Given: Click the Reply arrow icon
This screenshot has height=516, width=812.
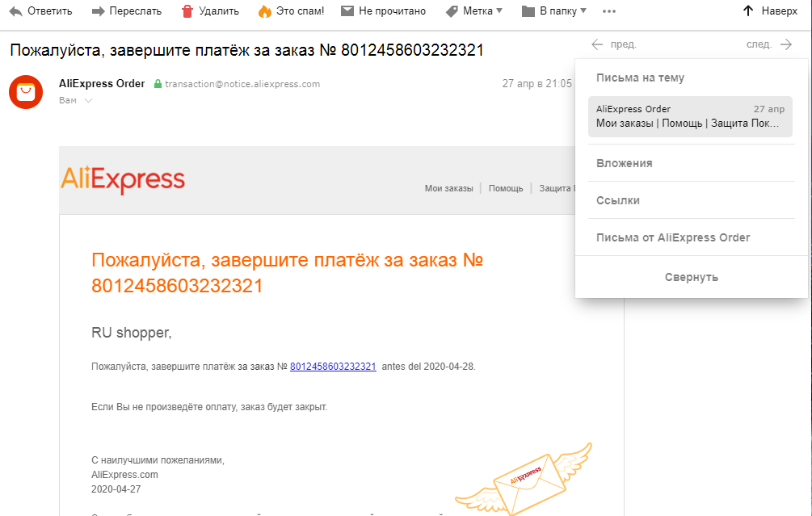Looking at the screenshot, I should tap(16, 10).
